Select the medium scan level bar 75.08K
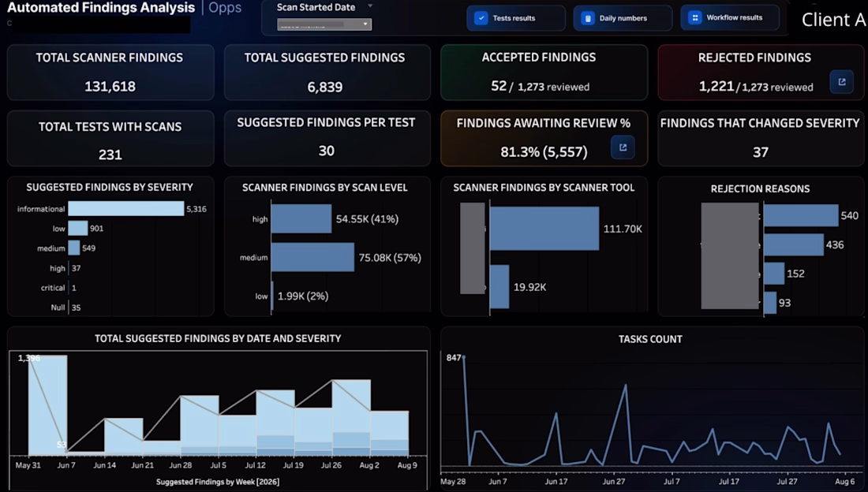This screenshot has height=492, width=868. tap(312, 257)
